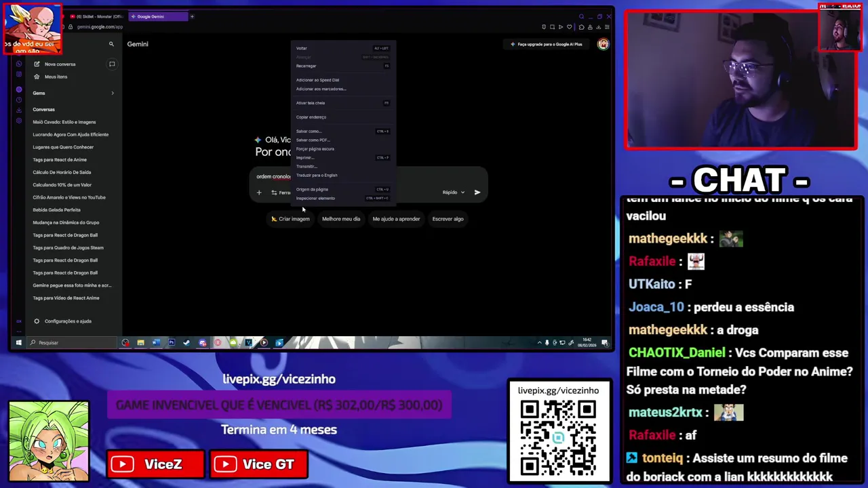The height and width of the screenshot is (488, 868).
Task: Select Adicionar ao Speed Dial
Action: [x=342, y=80]
